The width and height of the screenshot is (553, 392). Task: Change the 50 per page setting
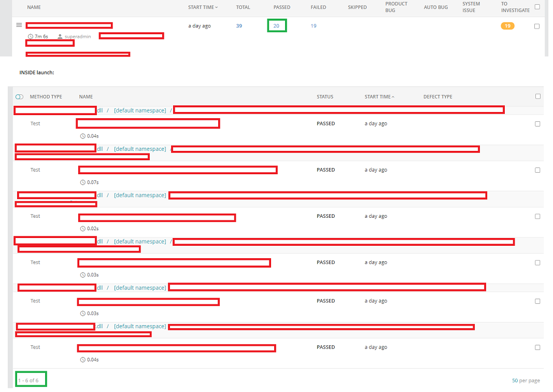click(x=526, y=381)
